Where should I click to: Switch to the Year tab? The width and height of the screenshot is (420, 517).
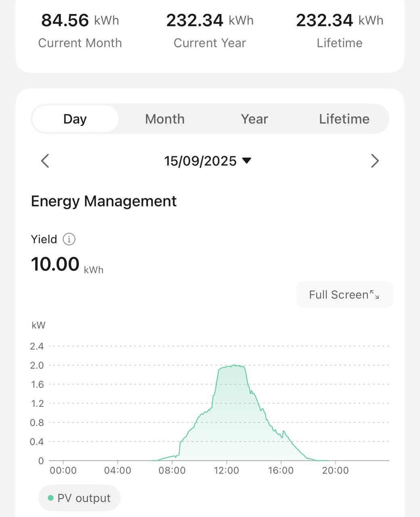(254, 119)
